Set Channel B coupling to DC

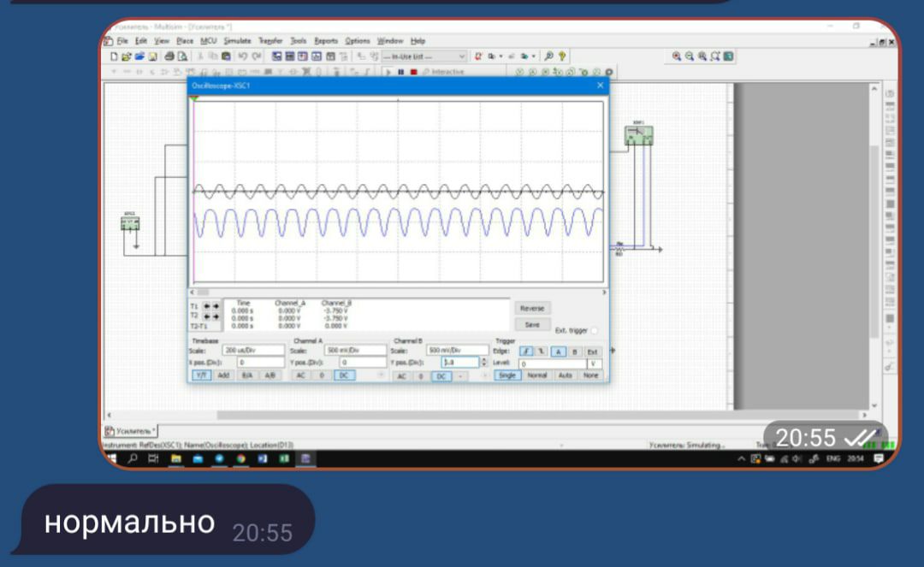[441, 376]
